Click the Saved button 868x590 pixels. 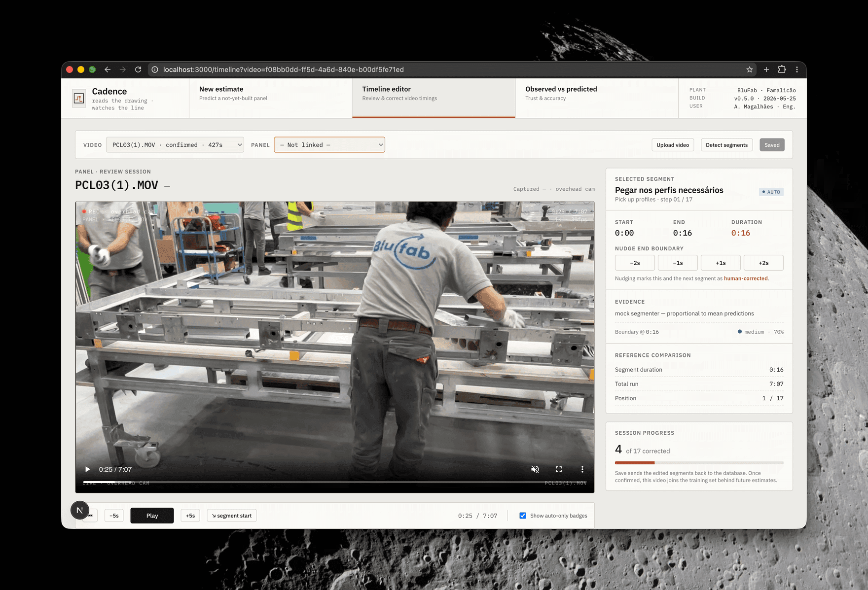(772, 145)
